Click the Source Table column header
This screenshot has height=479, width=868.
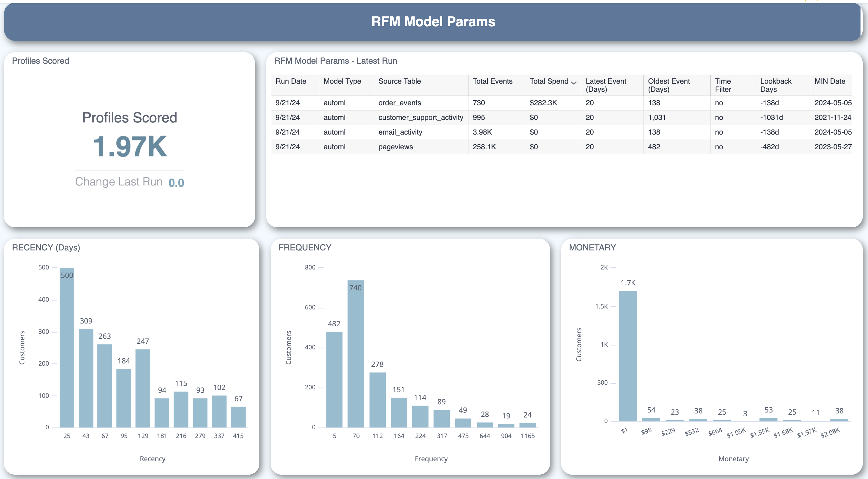pos(399,81)
